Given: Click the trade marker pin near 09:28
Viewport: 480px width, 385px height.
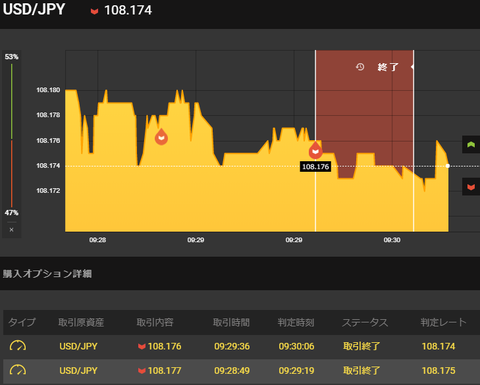Looking at the screenshot, I should (x=161, y=137).
